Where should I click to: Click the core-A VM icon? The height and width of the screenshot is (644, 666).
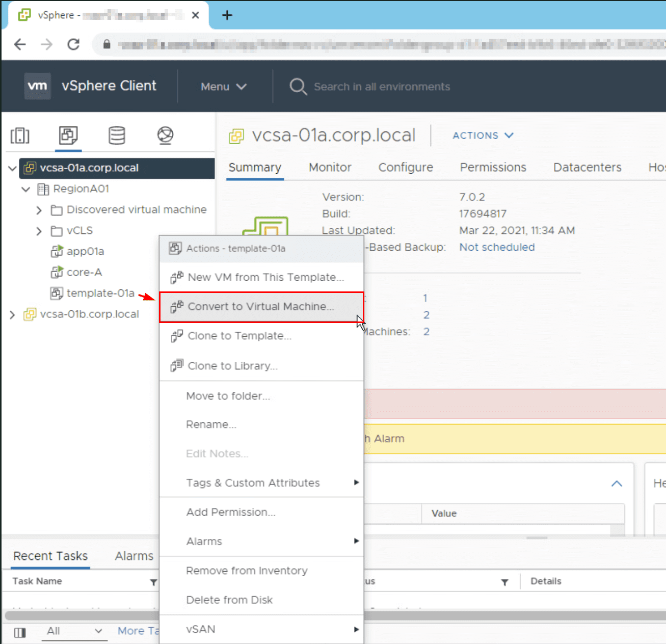tap(57, 272)
